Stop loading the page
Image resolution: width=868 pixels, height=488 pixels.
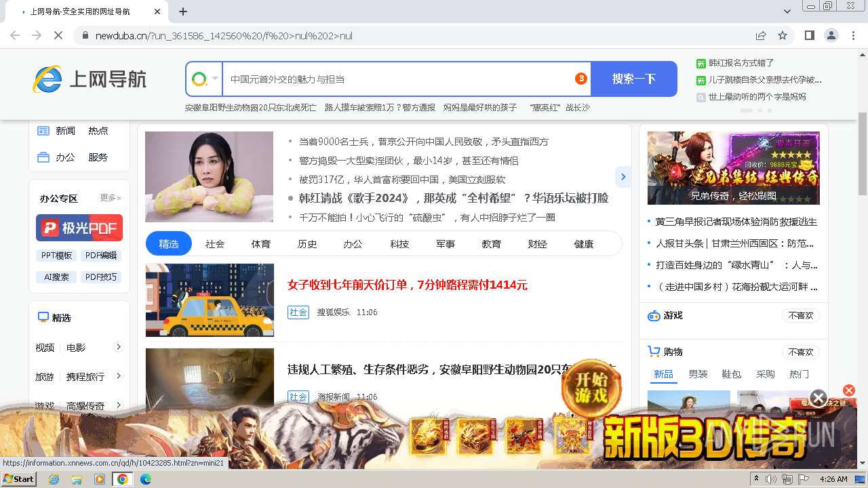pyautogui.click(x=58, y=35)
